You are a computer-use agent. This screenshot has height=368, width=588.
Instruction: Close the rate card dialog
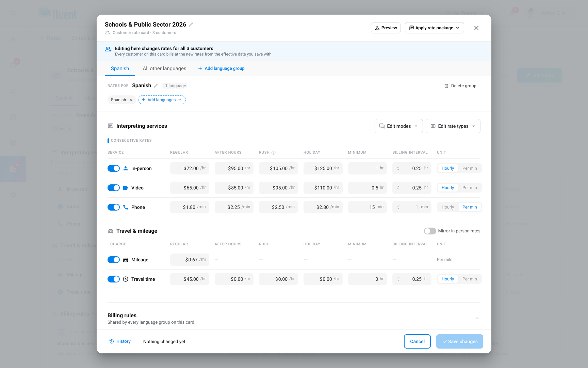coord(476,28)
